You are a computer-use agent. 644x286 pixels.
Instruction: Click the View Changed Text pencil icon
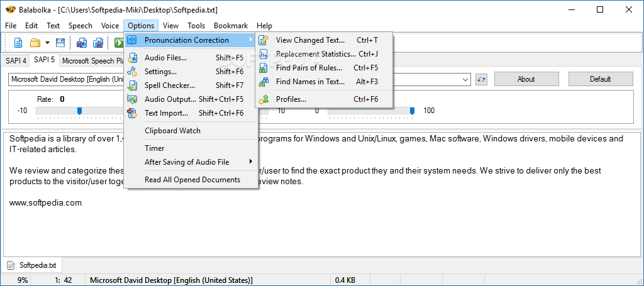pyautogui.click(x=264, y=40)
